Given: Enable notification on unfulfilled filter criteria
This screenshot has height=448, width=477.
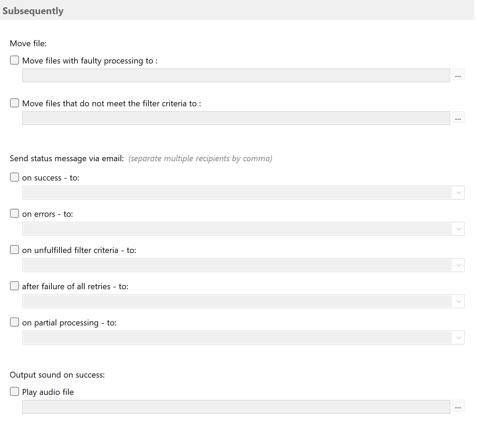Looking at the screenshot, I should (14, 250).
